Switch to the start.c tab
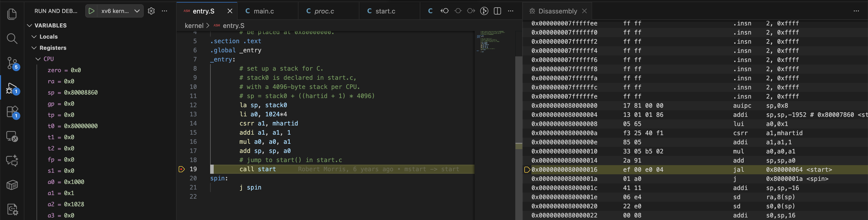 point(385,11)
